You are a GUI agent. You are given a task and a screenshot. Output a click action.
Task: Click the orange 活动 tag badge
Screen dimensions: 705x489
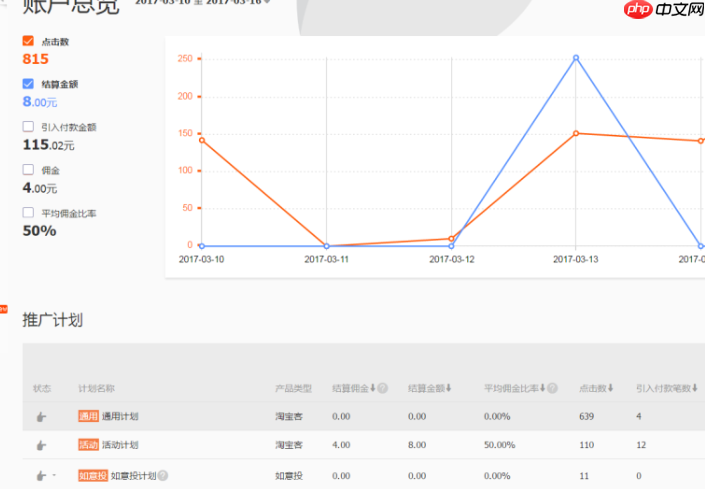88,445
